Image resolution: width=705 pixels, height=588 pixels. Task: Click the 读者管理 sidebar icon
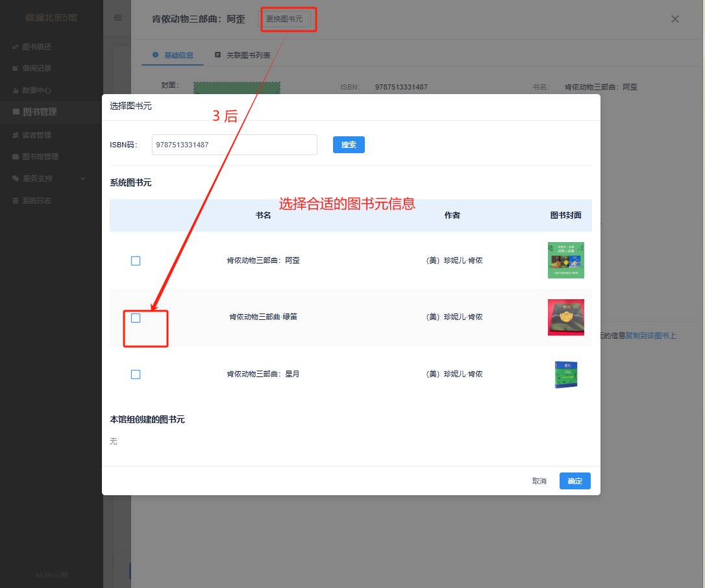(16, 136)
